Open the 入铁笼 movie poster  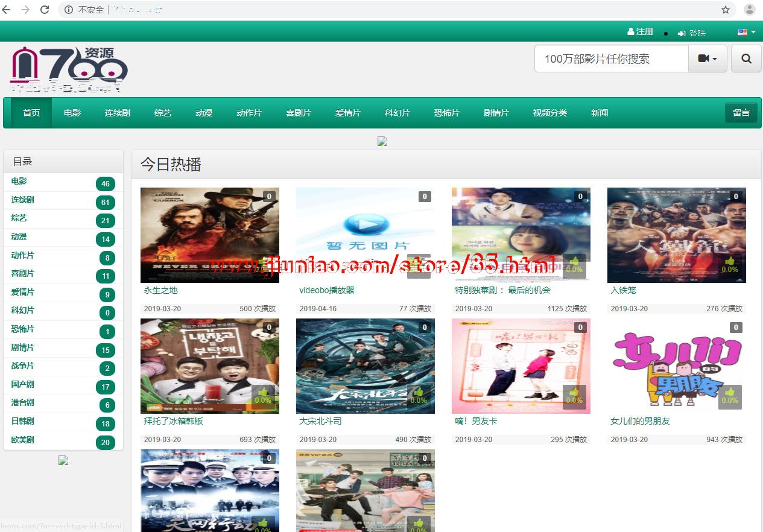pyautogui.click(x=677, y=235)
